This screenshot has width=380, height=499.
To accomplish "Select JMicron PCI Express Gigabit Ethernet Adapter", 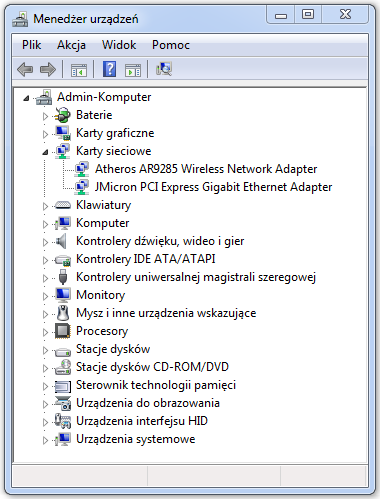I will pyautogui.click(x=213, y=187).
